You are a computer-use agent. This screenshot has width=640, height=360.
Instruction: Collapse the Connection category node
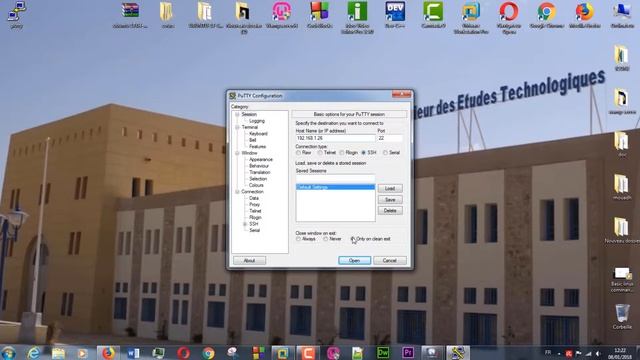[237, 191]
